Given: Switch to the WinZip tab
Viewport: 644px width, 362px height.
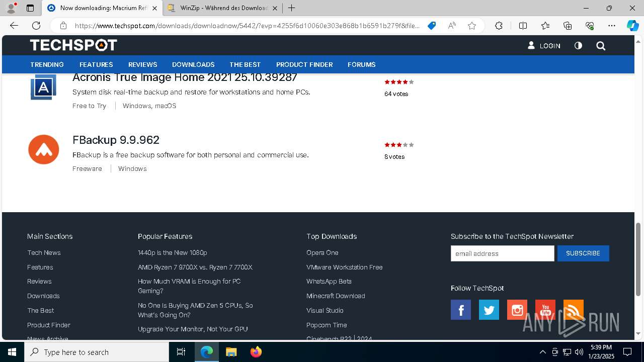Looking at the screenshot, I should click(x=222, y=8).
